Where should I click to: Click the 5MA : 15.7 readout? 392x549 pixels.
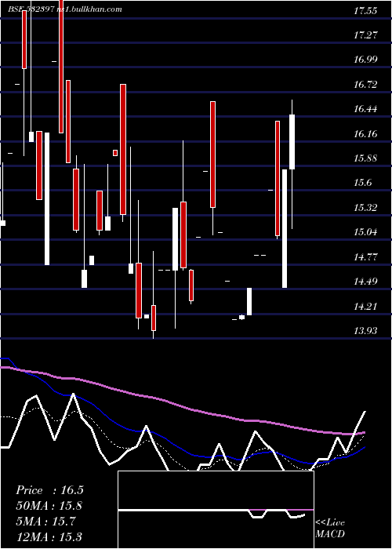(x=45, y=522)
